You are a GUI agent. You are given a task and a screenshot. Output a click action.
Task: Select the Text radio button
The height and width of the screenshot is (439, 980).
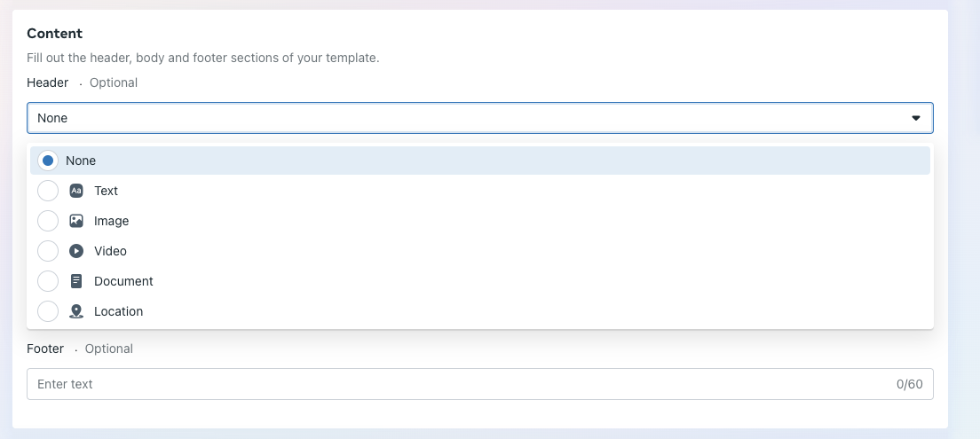tap(48, 191)
